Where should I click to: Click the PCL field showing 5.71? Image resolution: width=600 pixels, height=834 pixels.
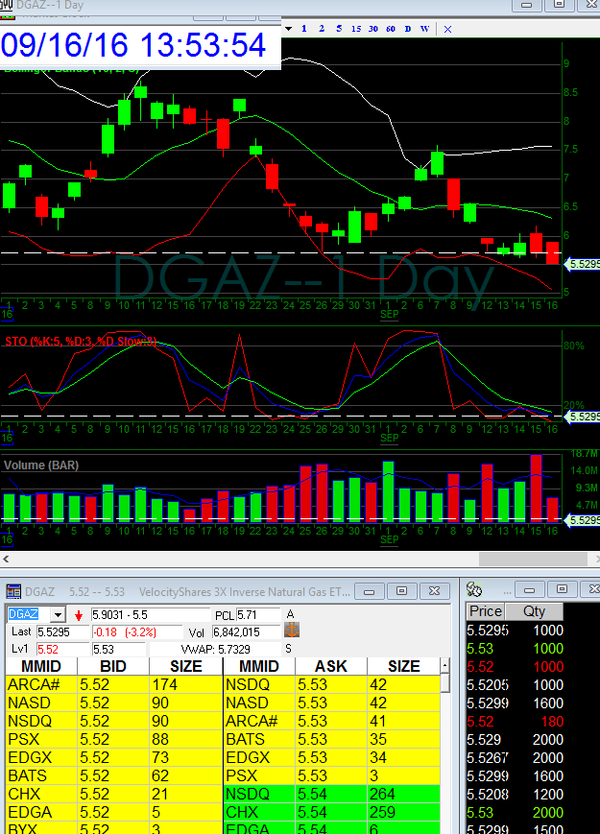pos(257,615)
